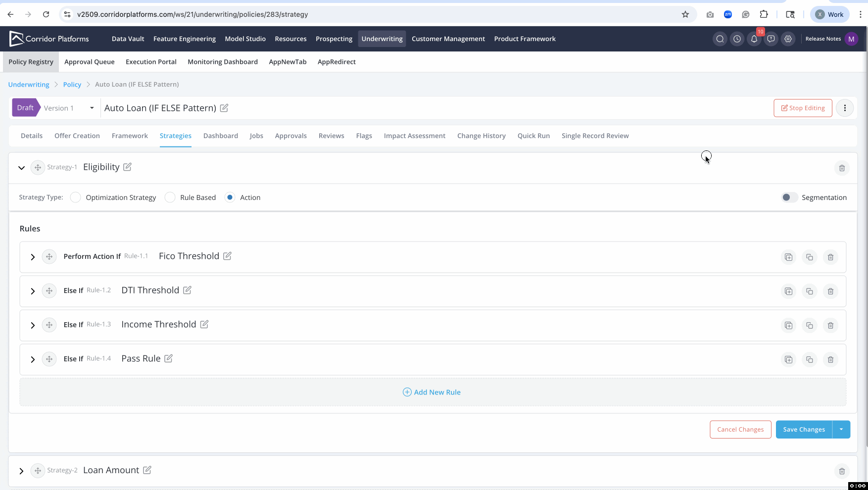The height and width of the screenshot is (490, 868).
Task: Open the settings gear in top navigation
Action: pyautogui.click(x=788, y=39)
